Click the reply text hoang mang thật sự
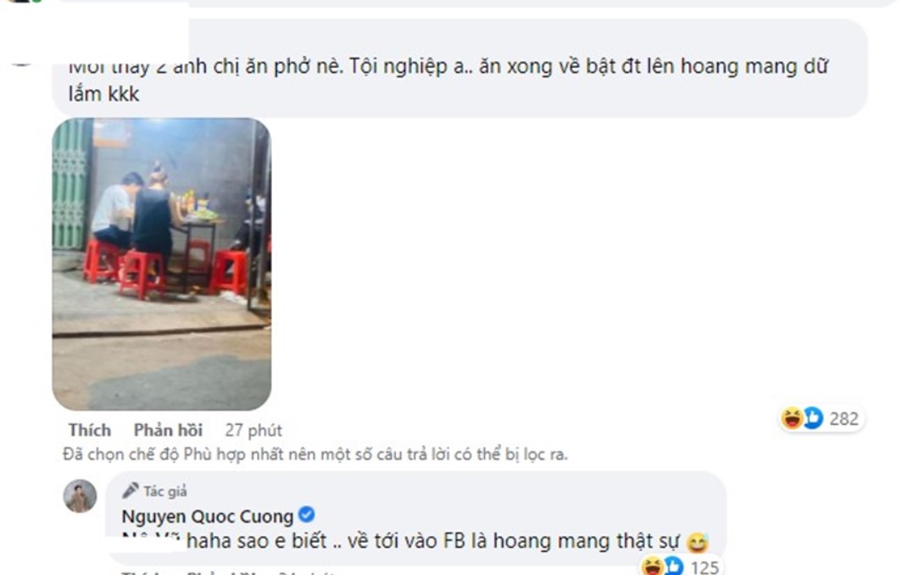 click(x=586, y=541)
